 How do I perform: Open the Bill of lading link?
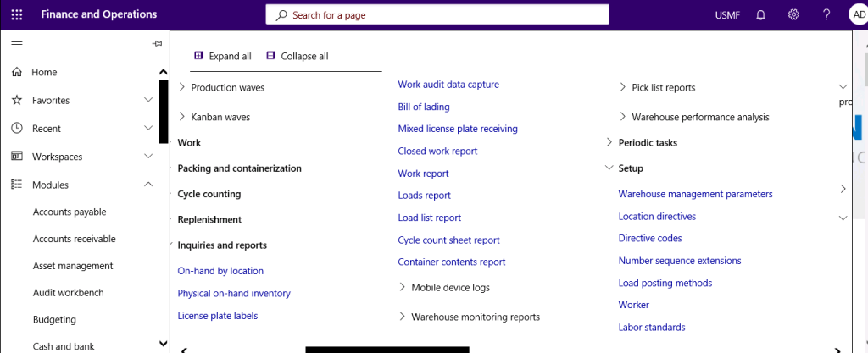pyautogui.click(x=424, y=107)
